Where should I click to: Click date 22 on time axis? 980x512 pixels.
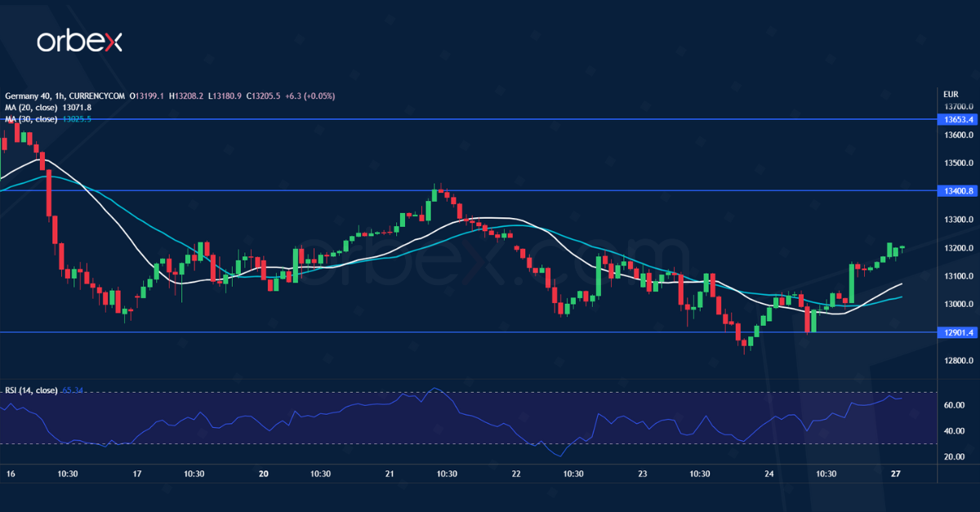[x=516, y=474]
